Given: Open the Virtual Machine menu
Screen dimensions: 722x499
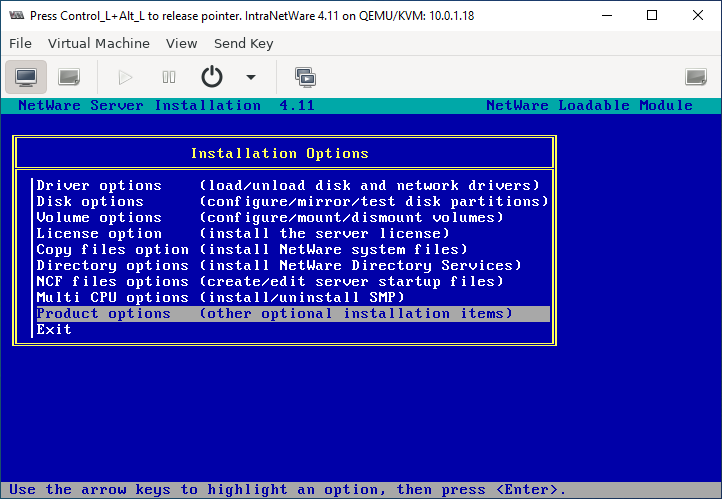Looking at the screenshot, I should 99,43.
